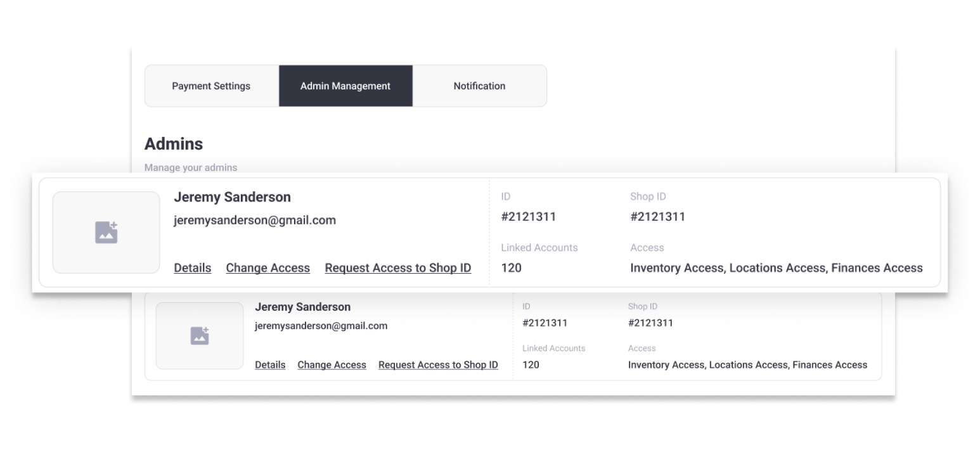Viewport: 980px width, 450px height.
Task: Request Access to Shop ID in enlarged top card
Action: point(397,268)
